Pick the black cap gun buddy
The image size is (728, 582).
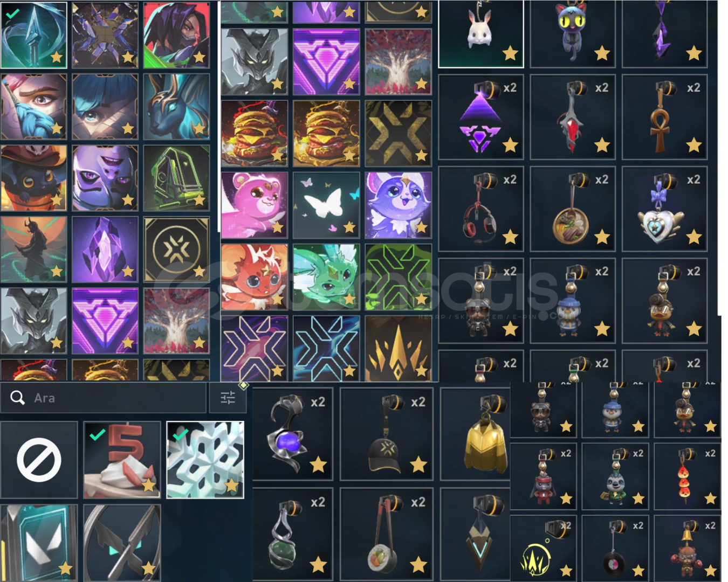tap(387, 433)
